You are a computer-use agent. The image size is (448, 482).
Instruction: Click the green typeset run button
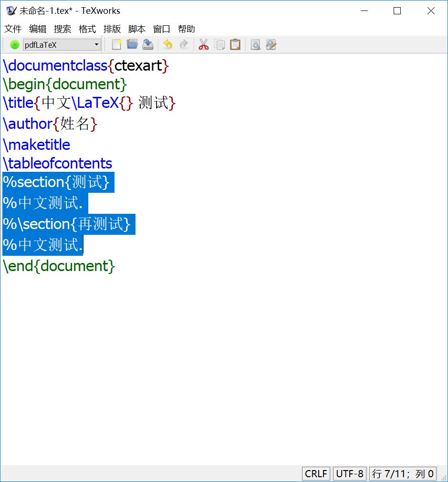pos(14,45)
